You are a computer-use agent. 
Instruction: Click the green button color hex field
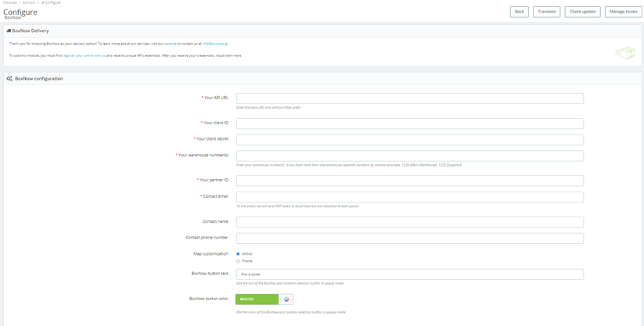[x=257, y=299]
